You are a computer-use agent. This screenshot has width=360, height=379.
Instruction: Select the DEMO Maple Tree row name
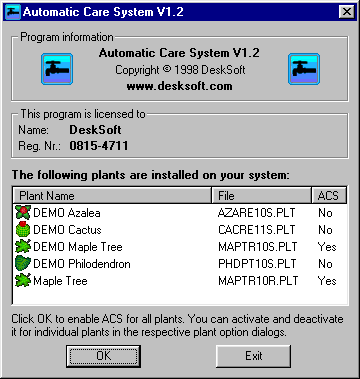(78, 247)
